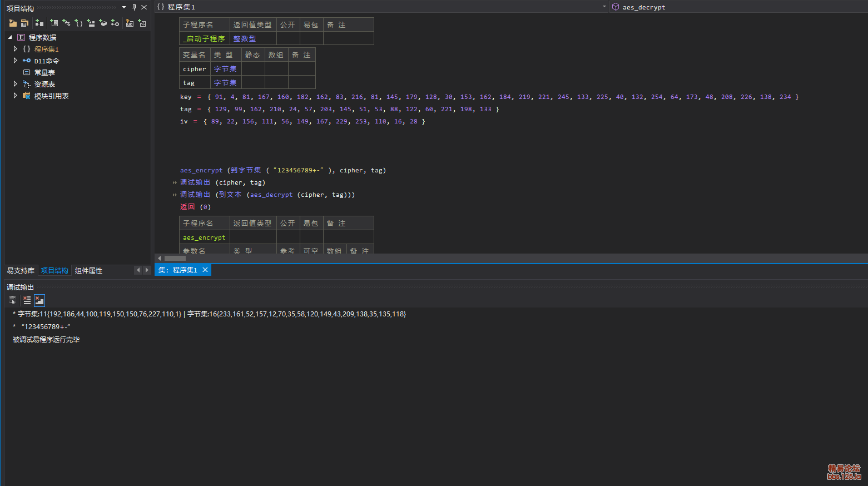868x486 pixels.
Task: Expand the 模块引用表 tree node
Action: pos(16,96)
